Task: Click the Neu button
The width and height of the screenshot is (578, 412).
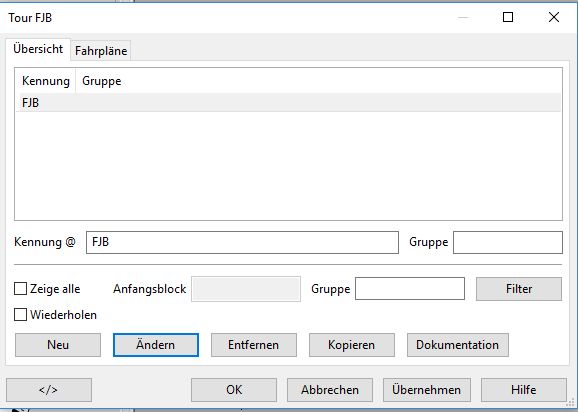Action: [x=58, y=345]
